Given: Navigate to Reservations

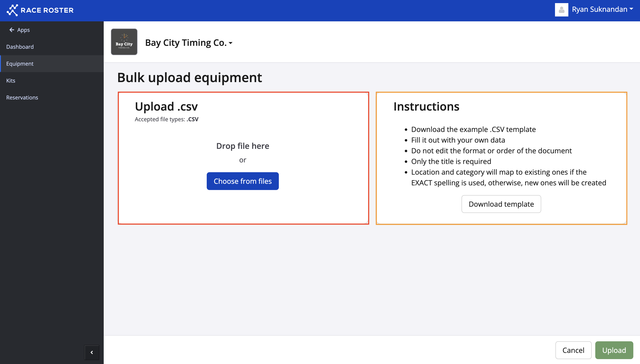Looking at the screenshot, I should 22,97.
